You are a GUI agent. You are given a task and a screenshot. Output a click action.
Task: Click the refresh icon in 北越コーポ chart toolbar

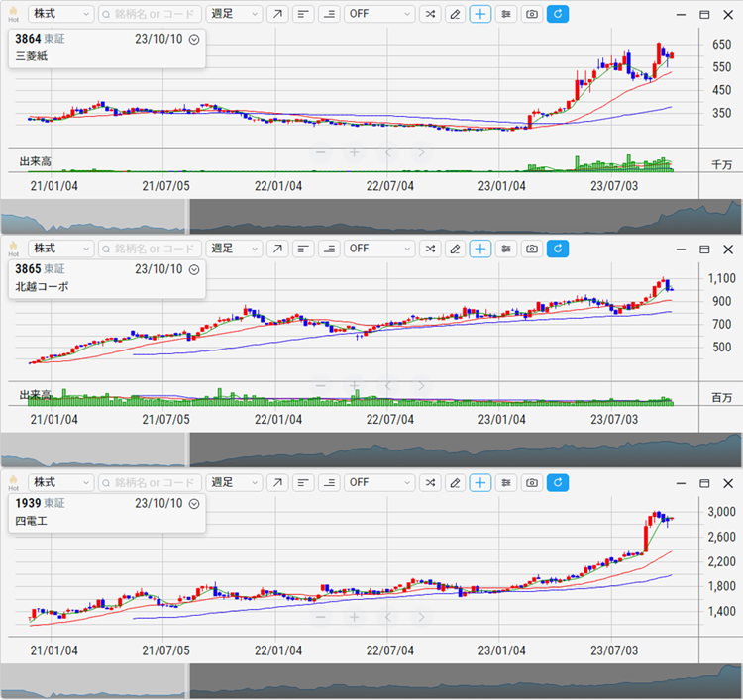tap(558, 249)
